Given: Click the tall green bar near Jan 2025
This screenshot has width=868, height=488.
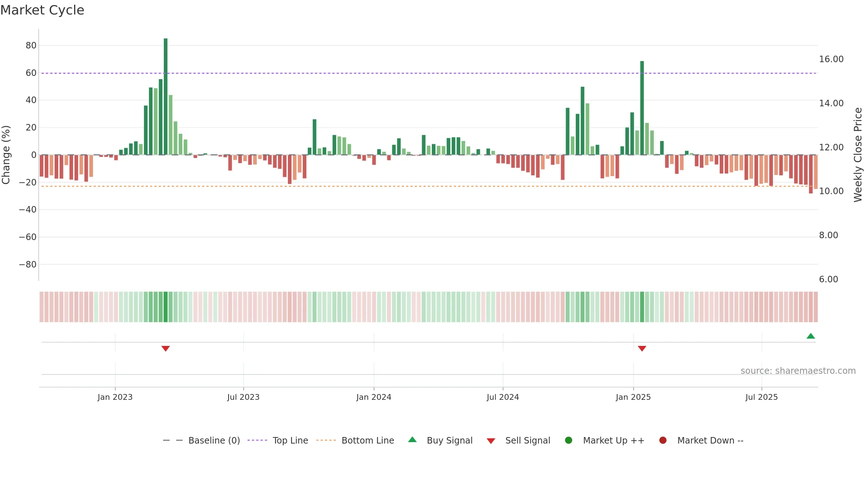Looking at the screenshot, I should coord(642,108).
